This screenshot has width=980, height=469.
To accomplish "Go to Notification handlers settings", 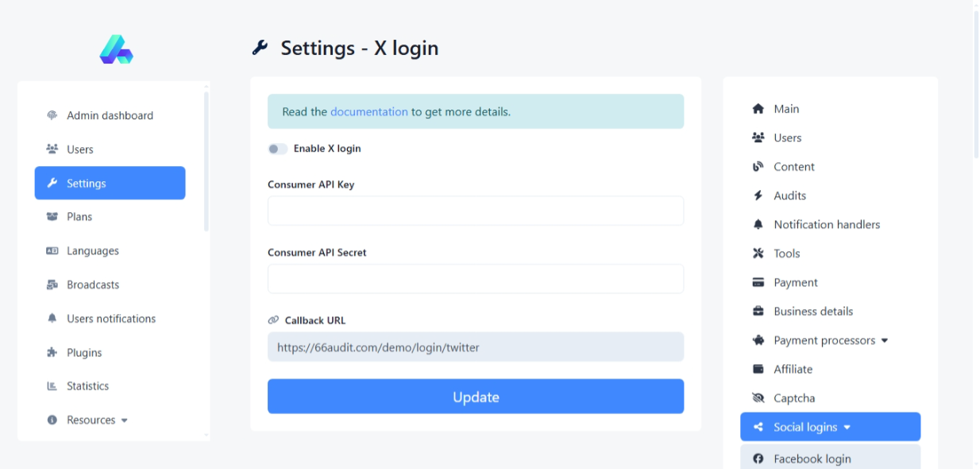I will [x=826, y=225].
